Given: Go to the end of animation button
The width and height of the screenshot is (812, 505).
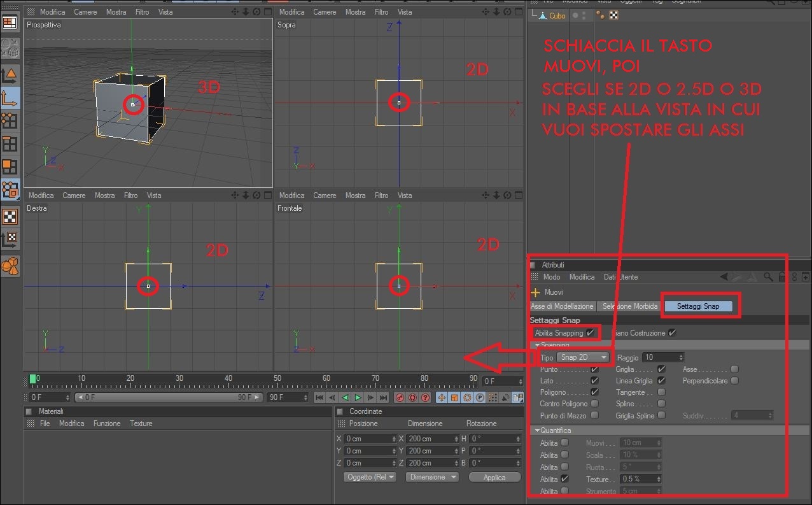Looking at the screenshot, I should [x=383, y=397].
